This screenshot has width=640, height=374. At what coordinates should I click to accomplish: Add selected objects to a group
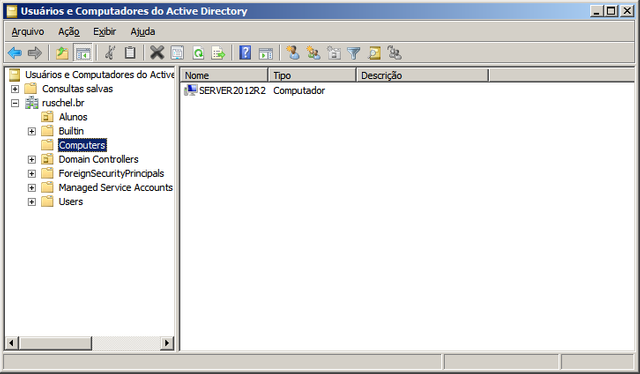coord(395,53)
